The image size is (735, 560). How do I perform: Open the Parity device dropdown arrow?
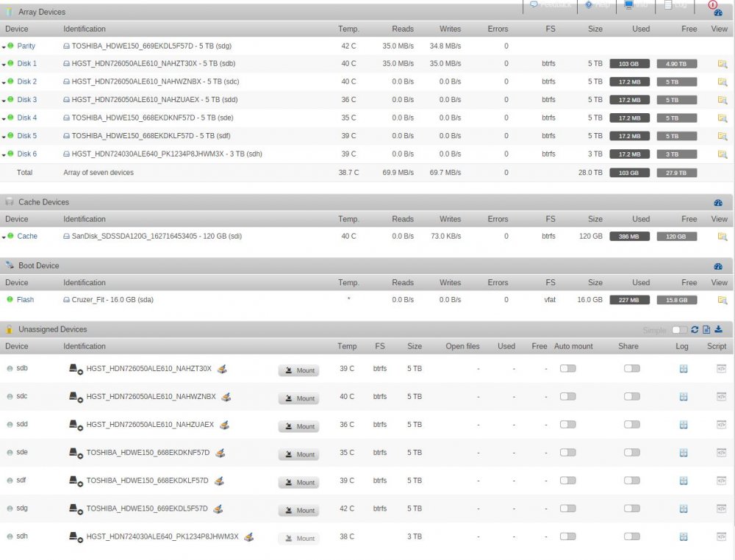pyautogui.click(x=4, y=47)
